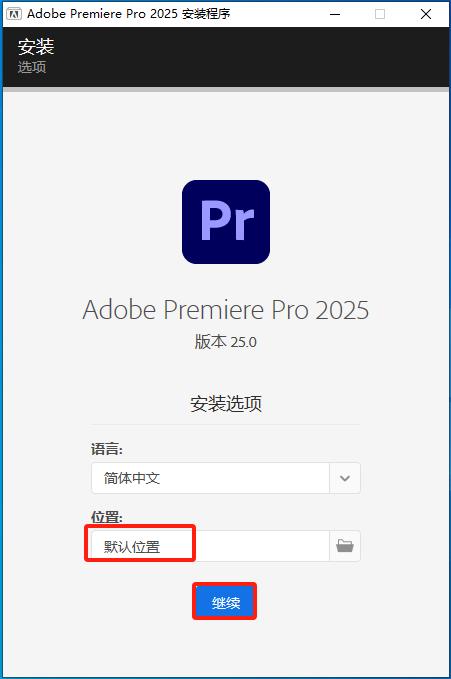Click the Premiere Pro Pr logo
Image resolution: width=451 pixels, height=679 pixels.
[x=226, y=222]
